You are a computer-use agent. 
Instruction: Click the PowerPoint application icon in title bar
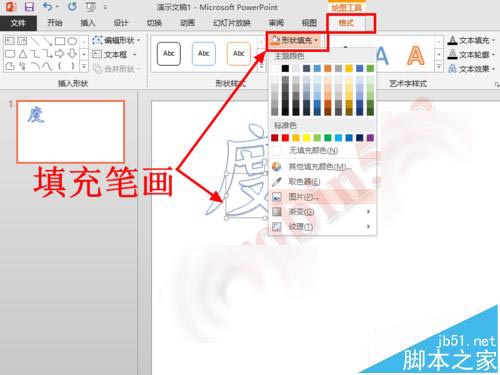11,7
